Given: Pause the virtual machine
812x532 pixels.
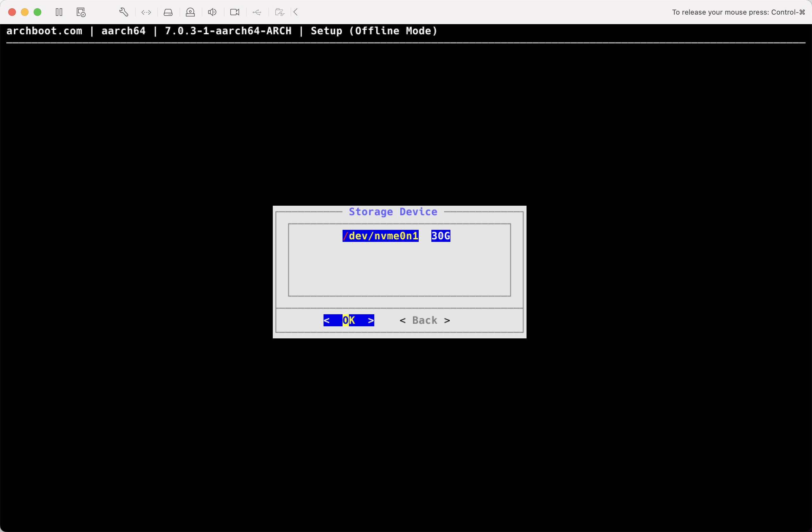Looking at the screenshot, I should (x=59, y=12).
